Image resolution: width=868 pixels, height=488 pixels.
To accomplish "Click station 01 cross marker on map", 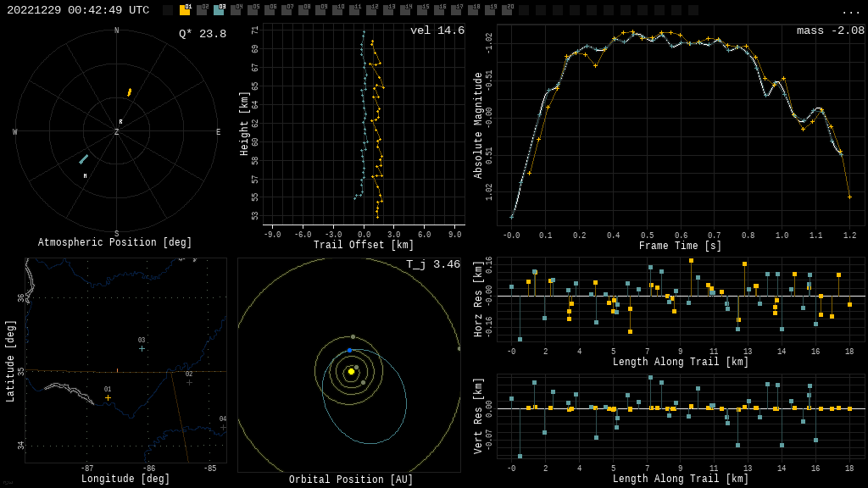I will [108, 397].
